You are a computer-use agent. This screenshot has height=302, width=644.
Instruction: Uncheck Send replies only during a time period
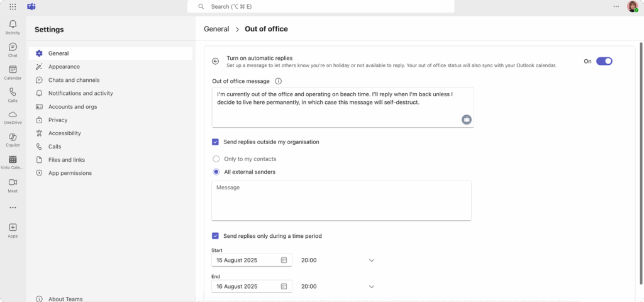click(216, 236)
